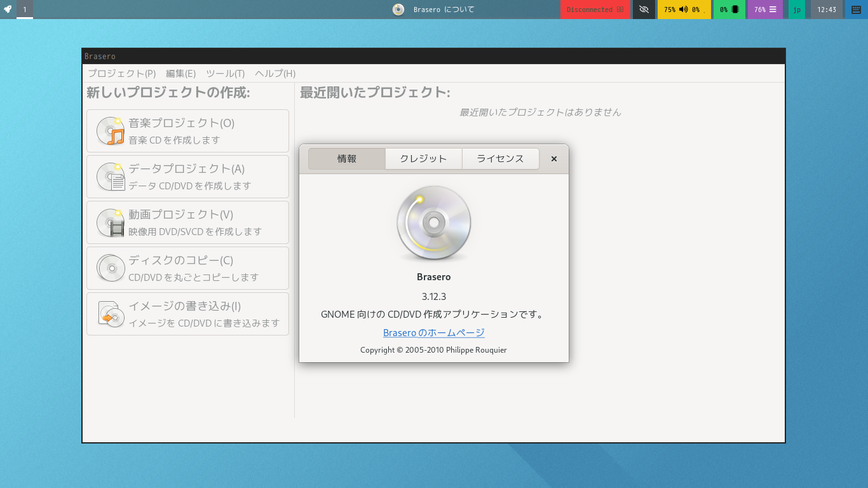Select workspace 1 in the top panel

click(x=25, y=10)
